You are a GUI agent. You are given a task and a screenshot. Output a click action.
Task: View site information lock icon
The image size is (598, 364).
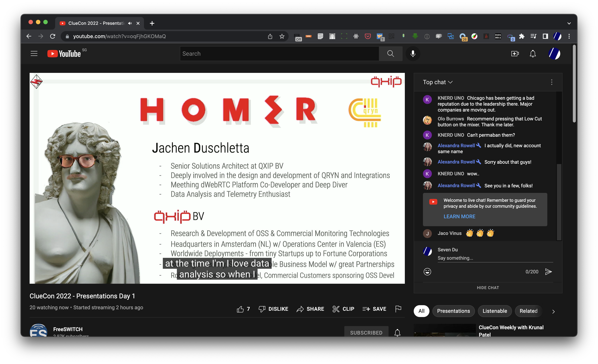pos(68,36)
